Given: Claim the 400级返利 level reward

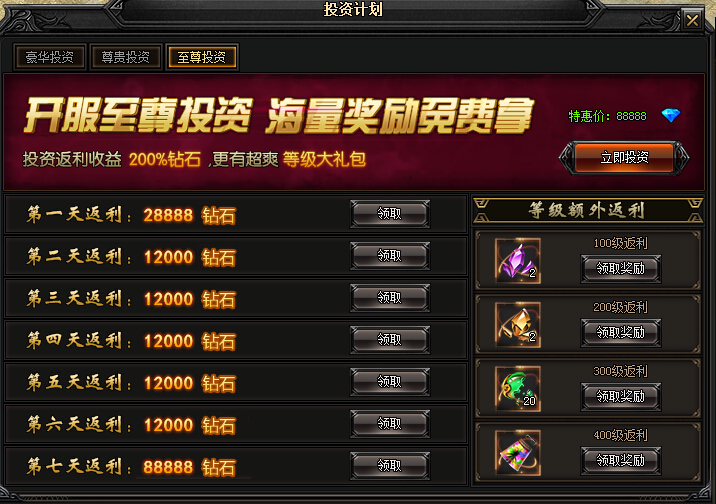Looking at the screenshot, I should click(621, 461).
